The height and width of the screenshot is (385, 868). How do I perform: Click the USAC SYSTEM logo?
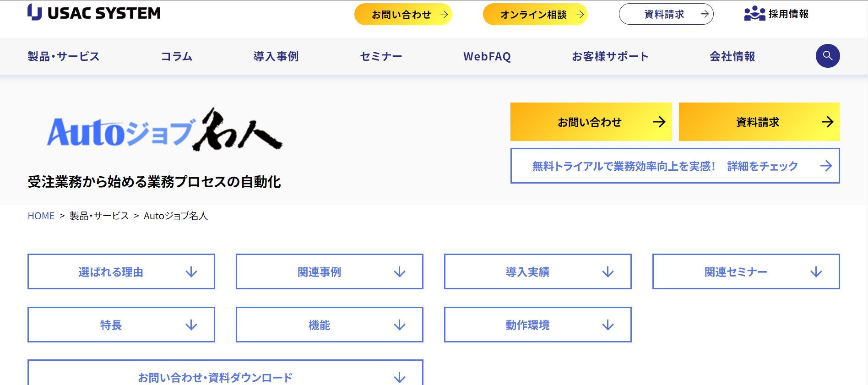click(94, 12)
